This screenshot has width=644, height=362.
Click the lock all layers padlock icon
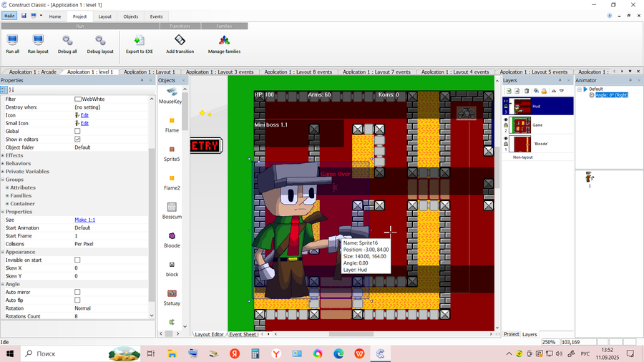tap(544, 91)
